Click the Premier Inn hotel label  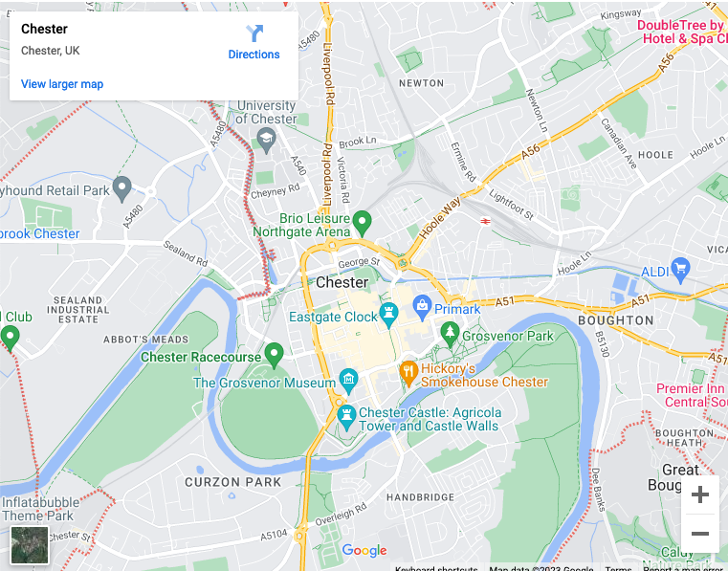pyautogui.click(x=692, y=395)
